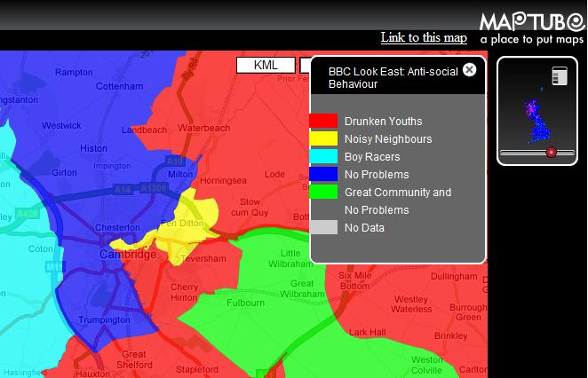Click the KML button
588x378 pixels.
[266, 65]
